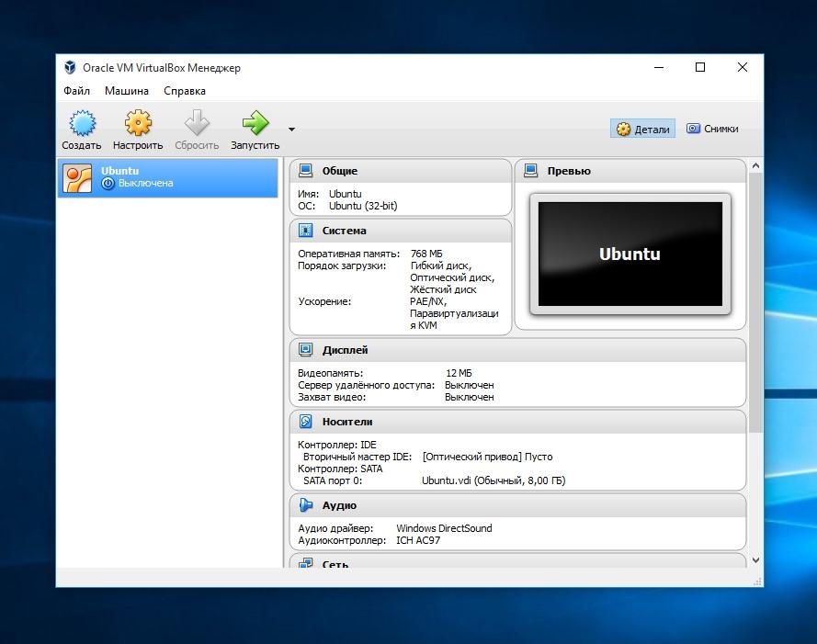The width and height of the screenshot is (817, 644).
Task: Start the VM with Запустить green arrow
Action: tap(255, 123)
